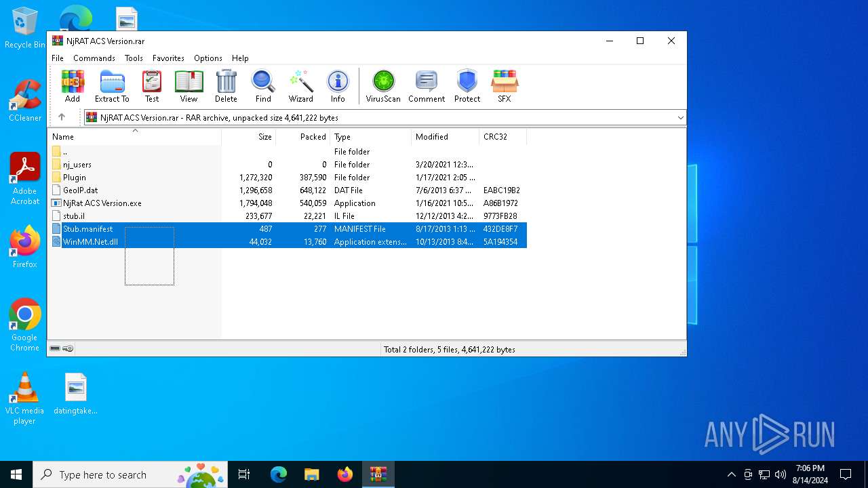Select the parent '..' folder row
This screenshot has height=488, width=868.
[288, 152]
